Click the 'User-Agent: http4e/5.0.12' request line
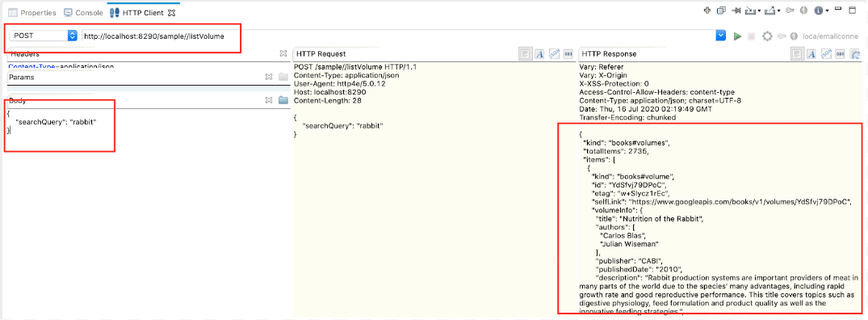Viewport: 868px width, 320px height. (339, 83)
